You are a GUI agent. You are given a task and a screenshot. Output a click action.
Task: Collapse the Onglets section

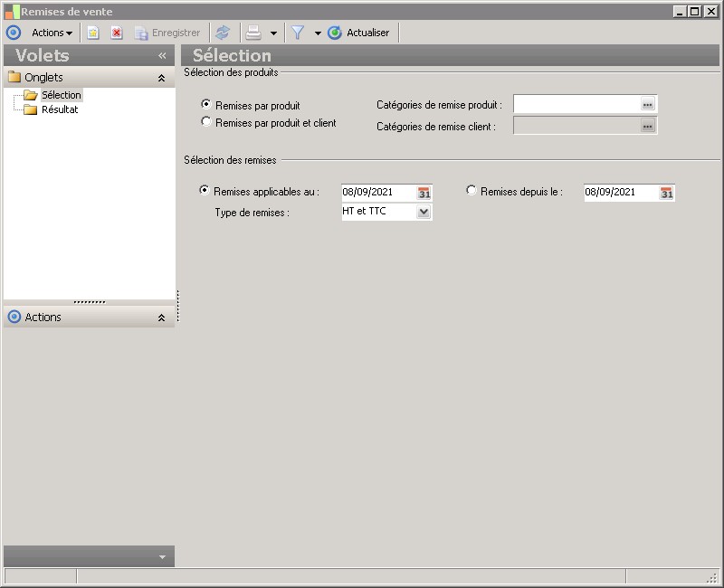click(x=162, y=78)
